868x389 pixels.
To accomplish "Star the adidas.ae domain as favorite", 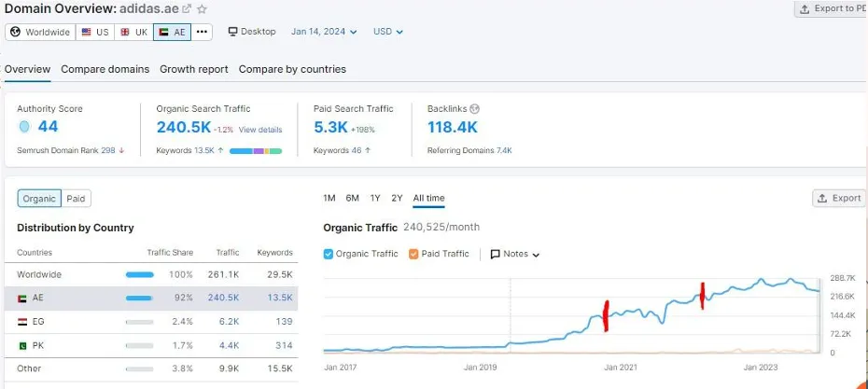I will (x=202, y=8).
